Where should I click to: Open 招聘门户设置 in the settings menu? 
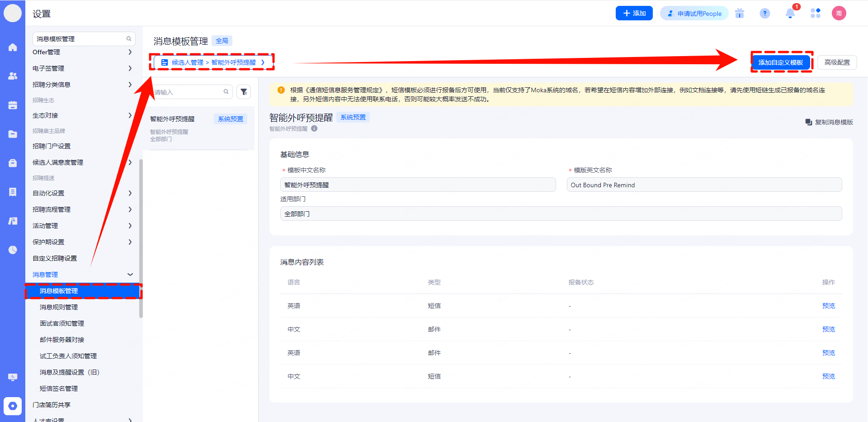click(x=52, y=146)
